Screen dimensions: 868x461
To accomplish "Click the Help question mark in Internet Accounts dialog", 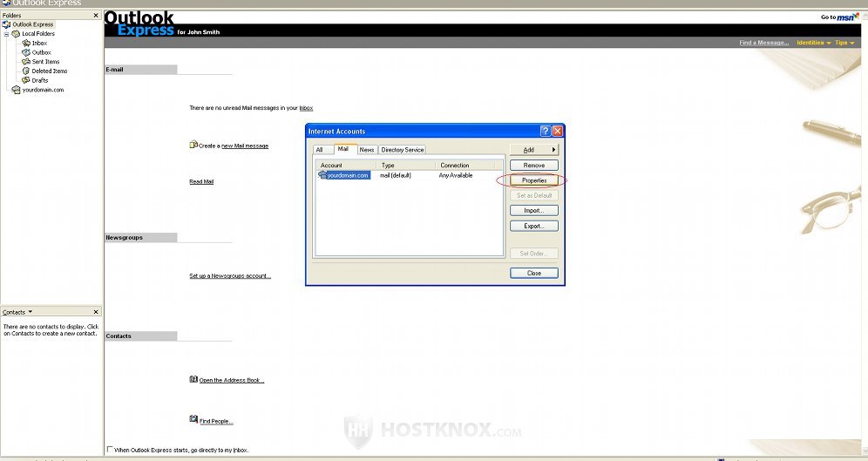I will click(x=546, y=131).
